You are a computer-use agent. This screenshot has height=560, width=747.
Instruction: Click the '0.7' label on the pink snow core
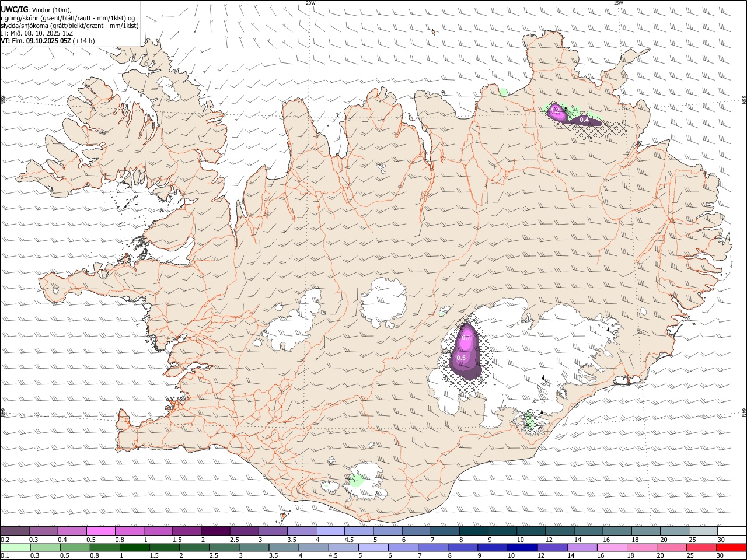click(x=466, y=338)
